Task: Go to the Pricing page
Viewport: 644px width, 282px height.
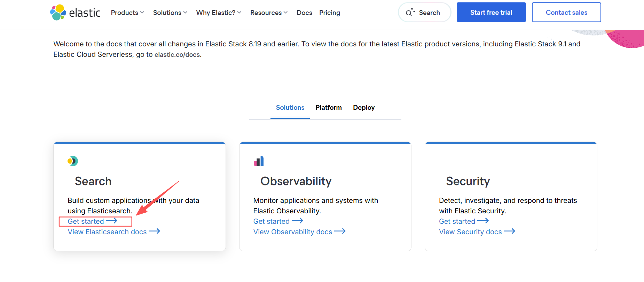Action: [x=330, y=13]
